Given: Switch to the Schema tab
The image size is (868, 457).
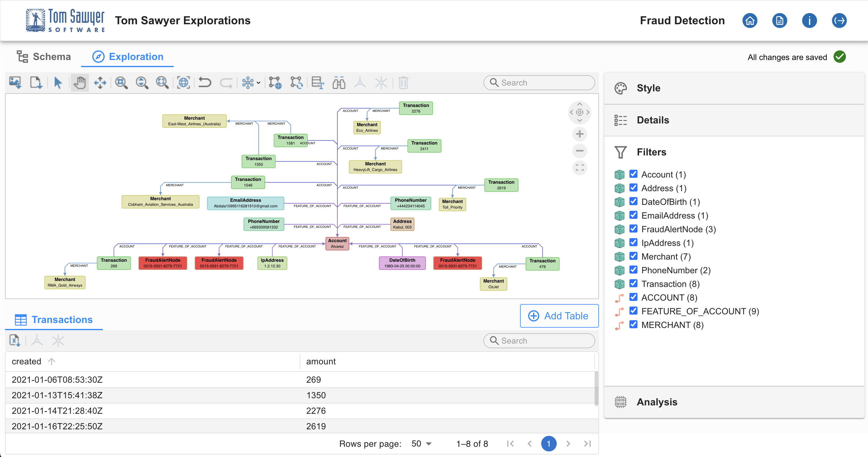Looking at the screenshot, I should click(x=43, y=56).
